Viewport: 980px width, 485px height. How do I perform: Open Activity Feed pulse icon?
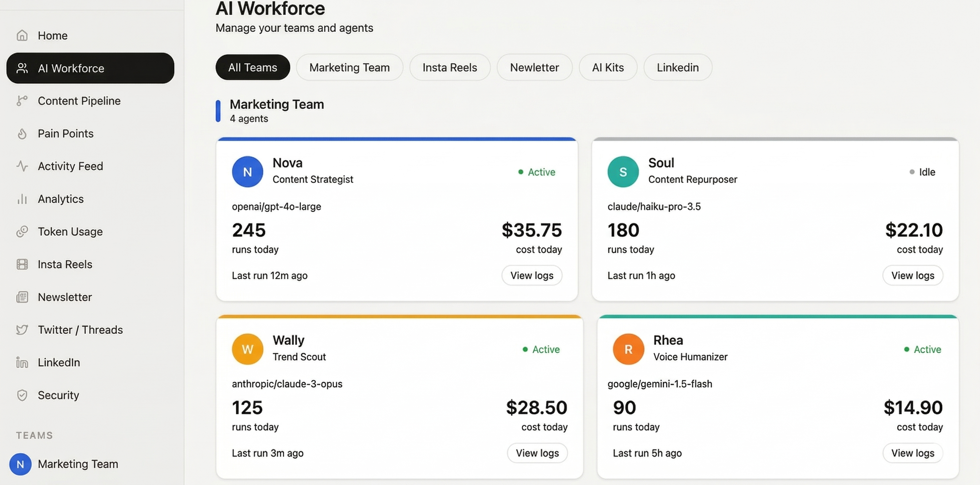(x=22, y=166)
